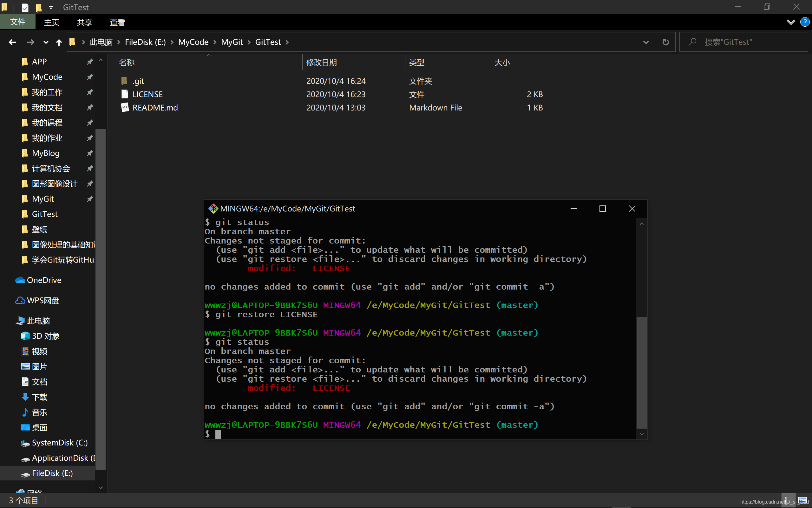The width and height of the screenshot is (812, 508).
Task: Click the 图片 pictures icon
Action: (x=25, y=366)
